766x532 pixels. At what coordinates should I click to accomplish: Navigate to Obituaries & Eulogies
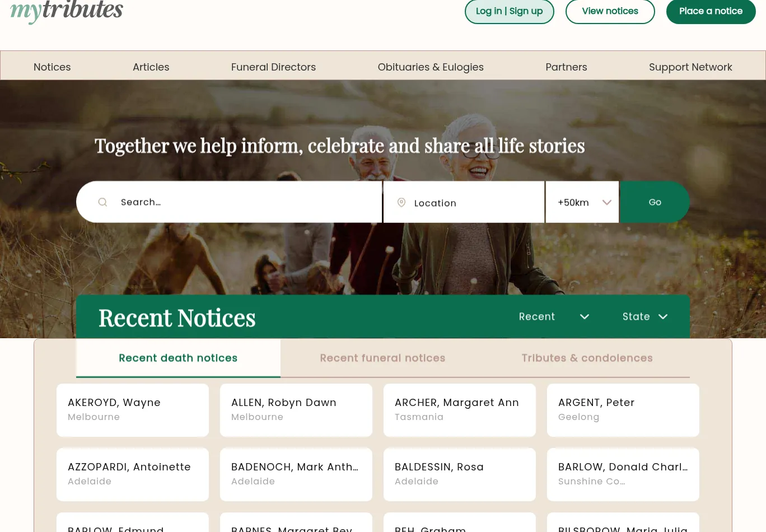(x=431, y=67)
